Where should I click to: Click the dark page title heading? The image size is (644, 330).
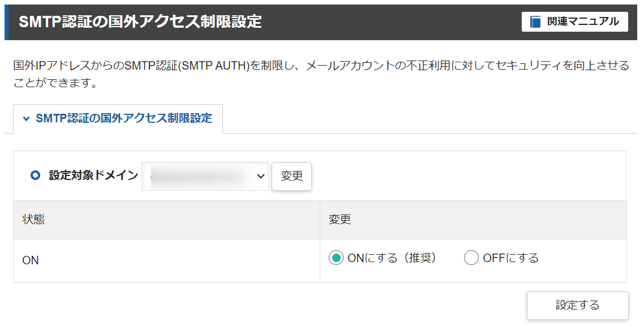(140, 22)
